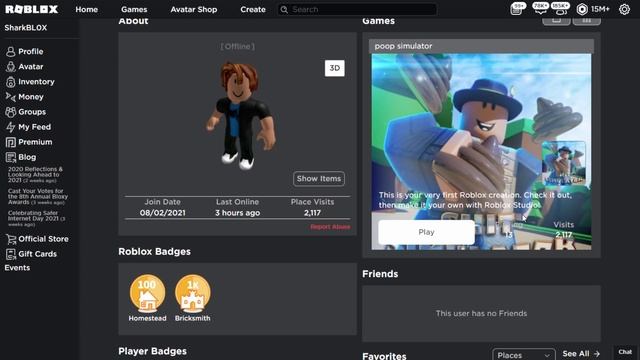Open the settings gear icon
Viewport: 640px width, 360px height.
click(624, 9)
